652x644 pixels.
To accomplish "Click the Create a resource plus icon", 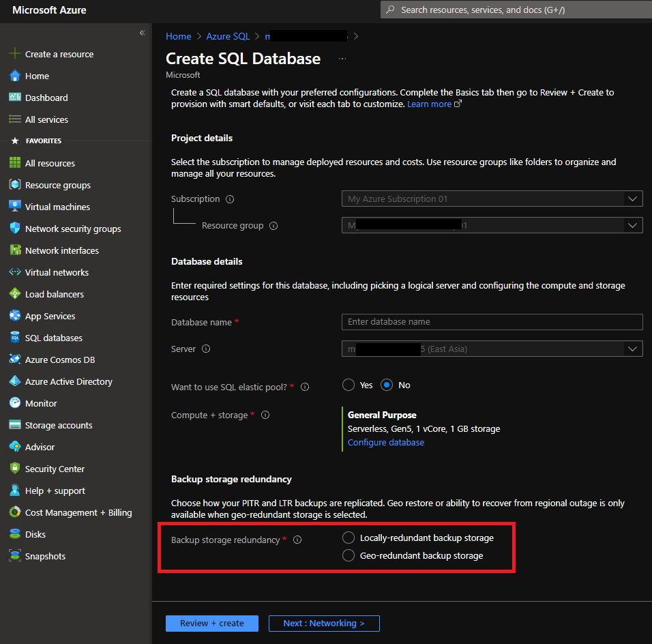I will point(15,54).
